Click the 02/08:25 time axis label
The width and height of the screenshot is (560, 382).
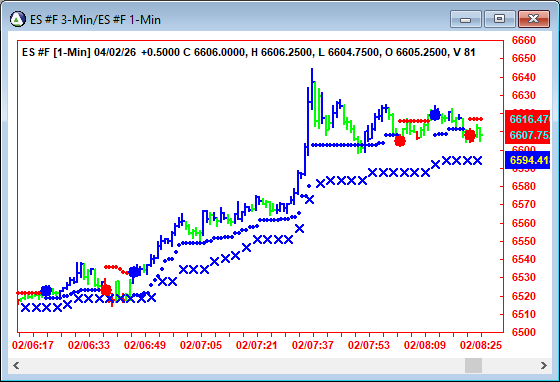(481, 345)
